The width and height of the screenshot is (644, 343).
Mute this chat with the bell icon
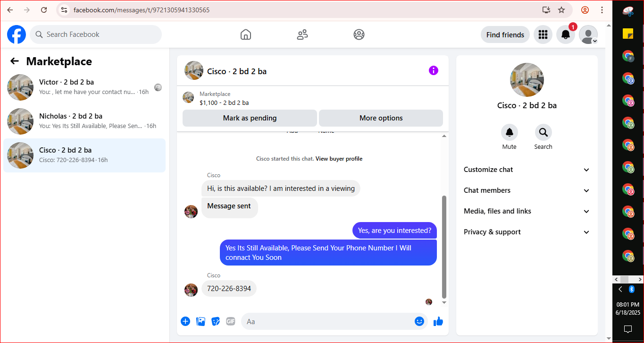click(510, 133)
